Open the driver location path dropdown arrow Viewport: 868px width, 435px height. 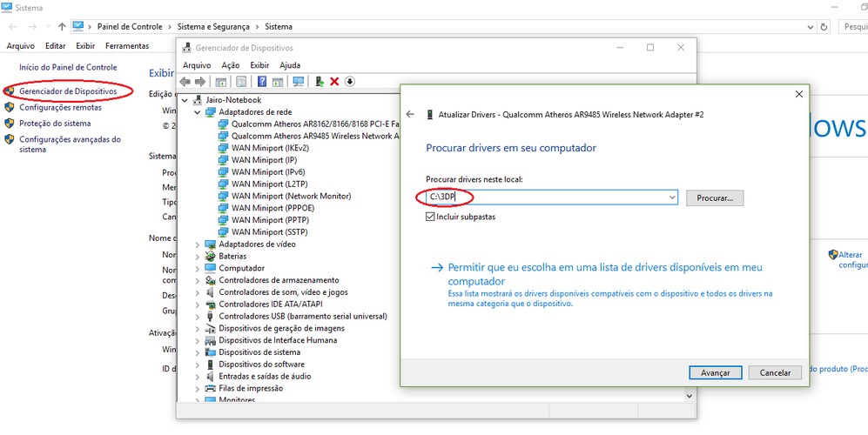point(672,197)
